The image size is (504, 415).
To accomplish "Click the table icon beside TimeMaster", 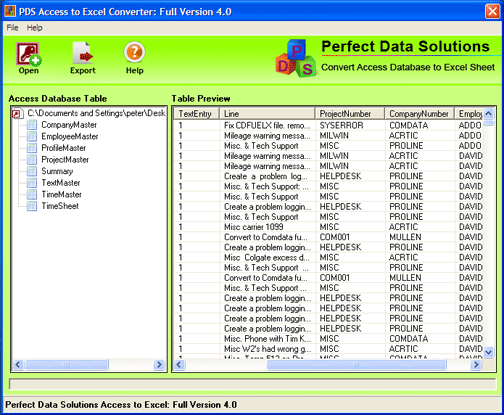I will (32, 194).
